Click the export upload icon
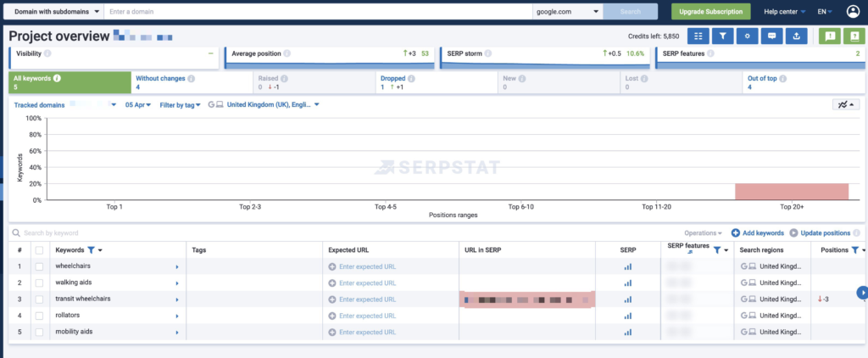This screenshot has height=358, width=868. [x=796, y=36]
